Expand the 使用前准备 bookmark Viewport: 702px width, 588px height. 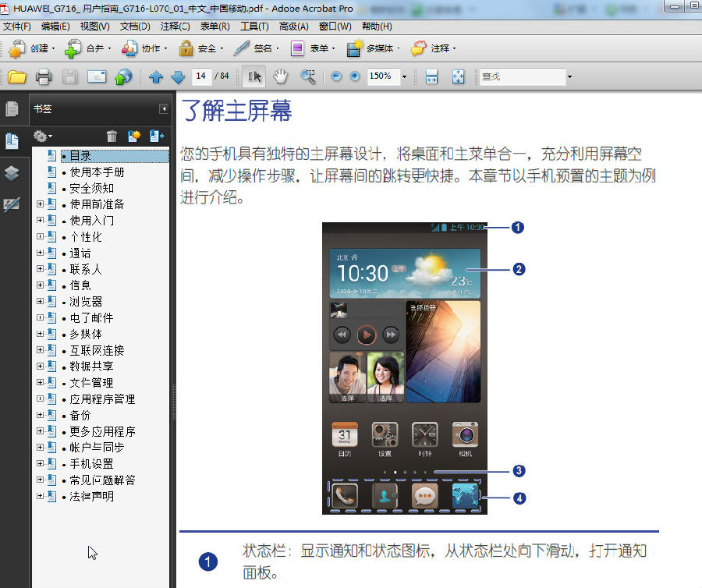[41, 204]
